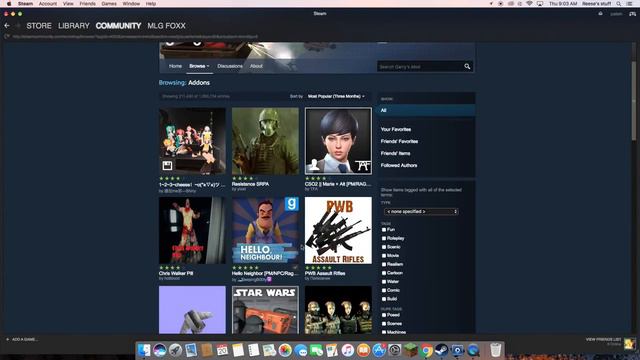Open Notes app in the dock
This screenshot has width=640, height=360.
point(238,350)
